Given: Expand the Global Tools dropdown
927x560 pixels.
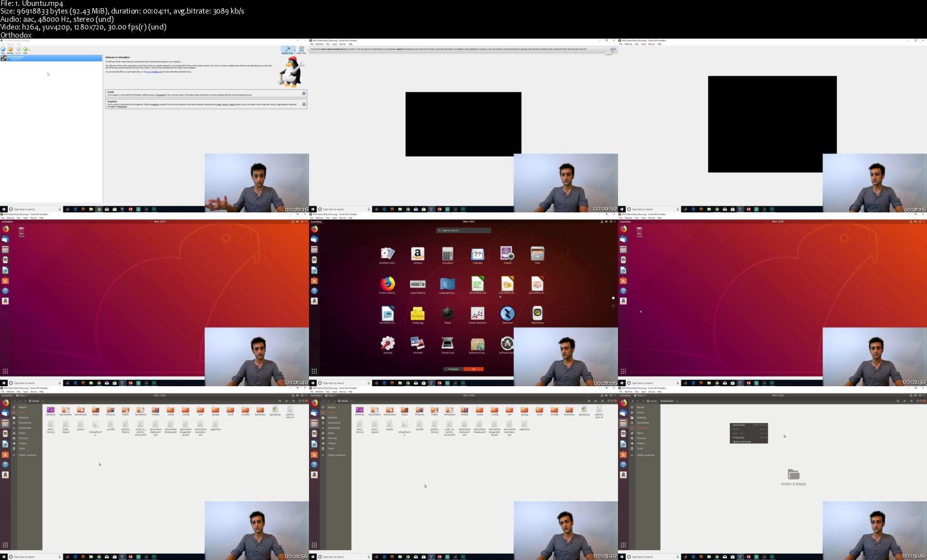Looking at the screenshot, I should [x=307, y=50].
